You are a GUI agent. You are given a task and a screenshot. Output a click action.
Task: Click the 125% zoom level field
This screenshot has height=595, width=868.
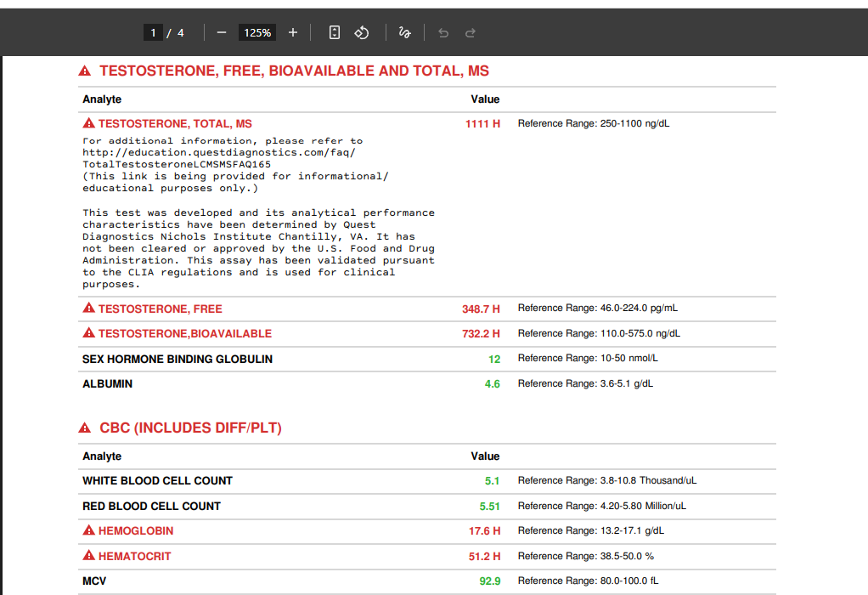(x=257, y=32)
